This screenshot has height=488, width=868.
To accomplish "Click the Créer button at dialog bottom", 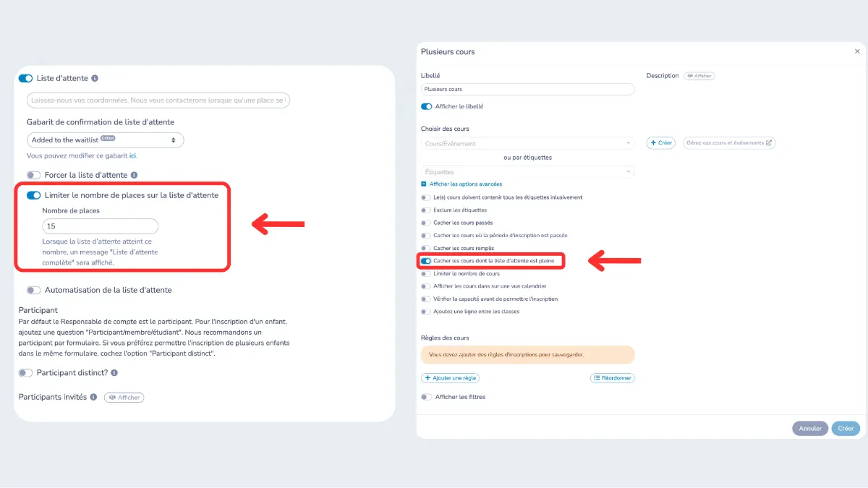I will [x=846, y=428].
